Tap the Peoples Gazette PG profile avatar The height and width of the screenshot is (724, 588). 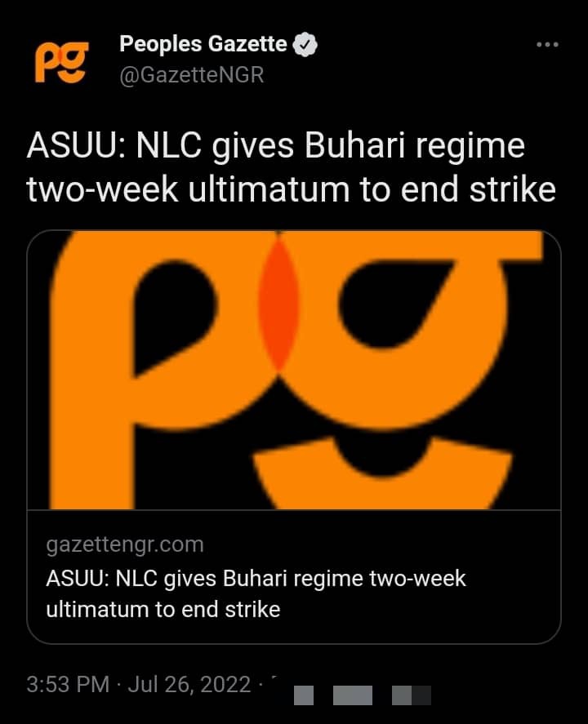61,62
